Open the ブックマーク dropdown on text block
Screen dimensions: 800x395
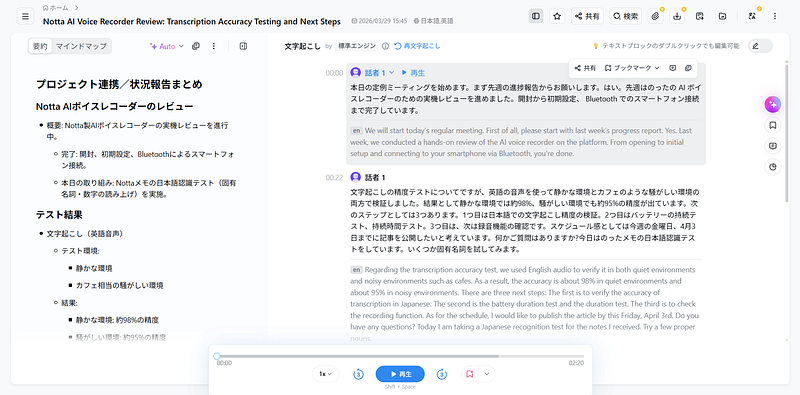[632, 68]
